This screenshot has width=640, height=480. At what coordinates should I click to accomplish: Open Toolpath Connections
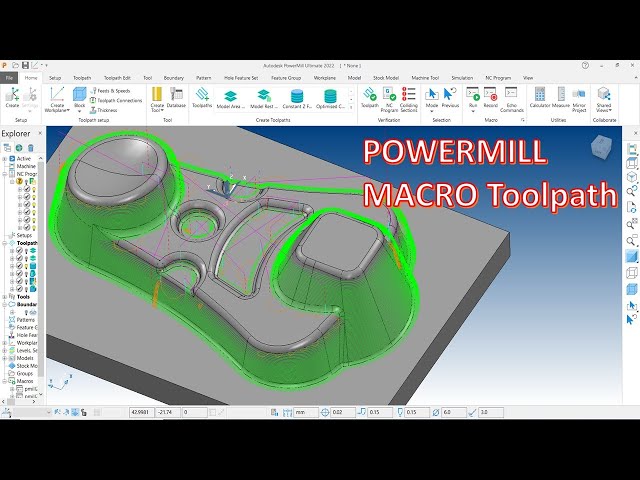click(x=116, y=100)
